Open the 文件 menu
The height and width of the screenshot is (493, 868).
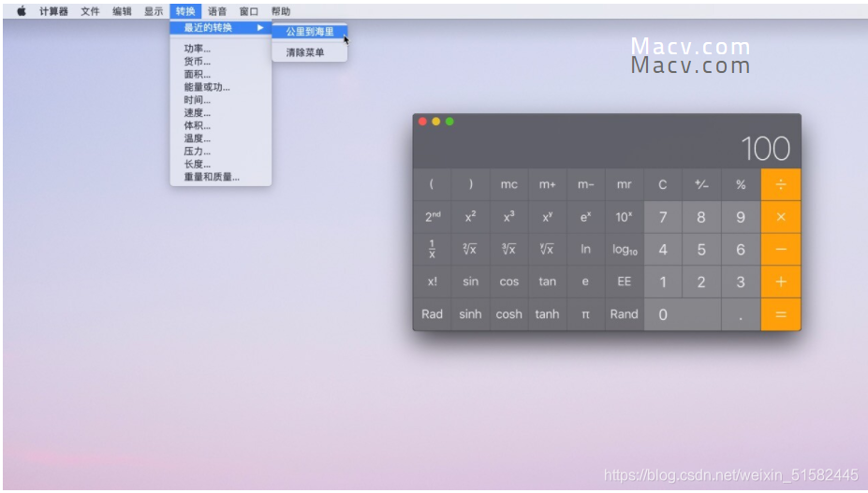pyautogui.click(x=90, y=11)
